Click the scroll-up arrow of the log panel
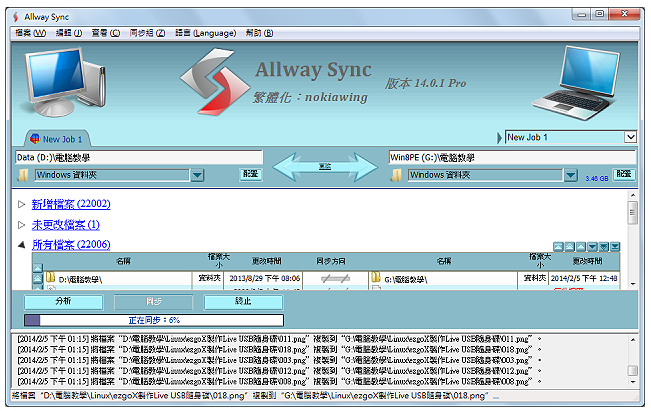Image resolution: width=651 pixels, height=411 pixels. [633, 340]
